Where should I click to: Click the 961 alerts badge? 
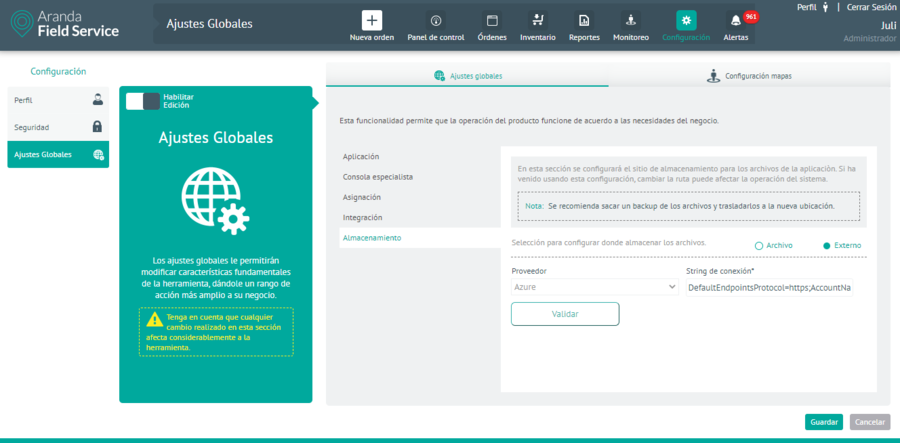tap(751, 17)
